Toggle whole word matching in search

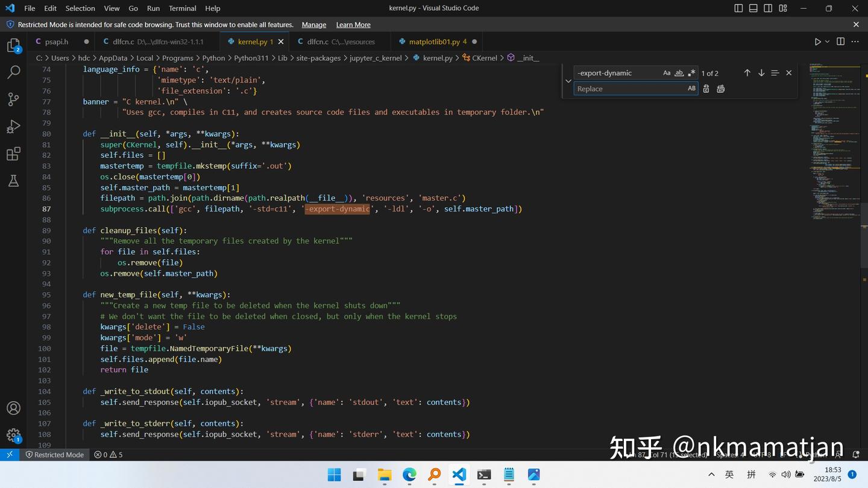(x=679, y=72)
